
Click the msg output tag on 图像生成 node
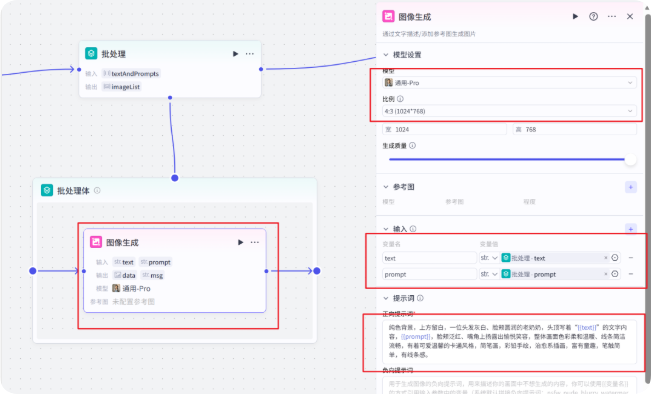click(x=152, y=275)
